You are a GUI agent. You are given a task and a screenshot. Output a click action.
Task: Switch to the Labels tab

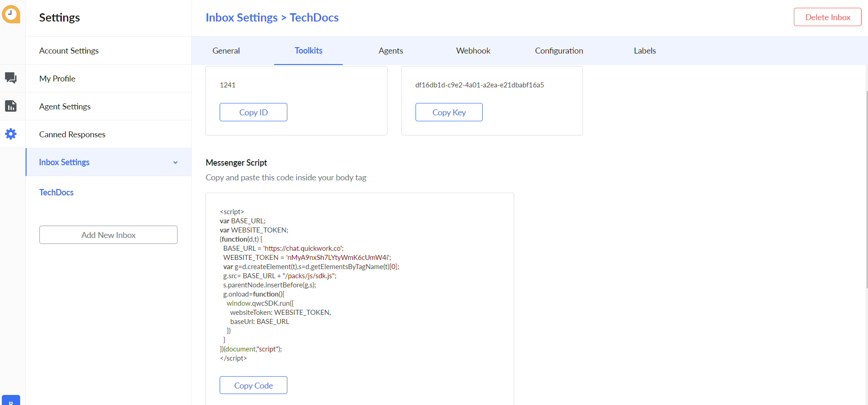pos(645,51)
